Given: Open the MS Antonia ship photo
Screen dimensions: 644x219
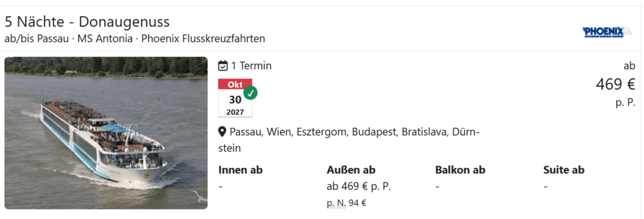Looking at the screenshot, I should [x=106, y=133].
